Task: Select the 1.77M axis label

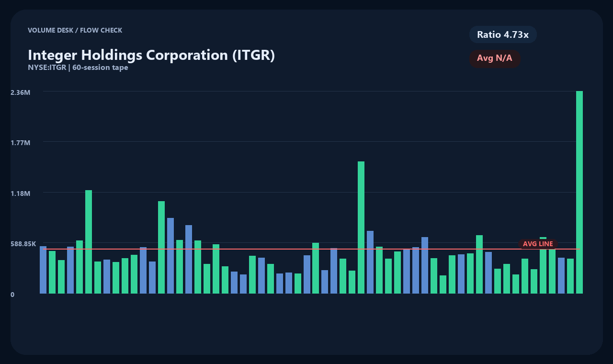Action: [x=21, y=143]
